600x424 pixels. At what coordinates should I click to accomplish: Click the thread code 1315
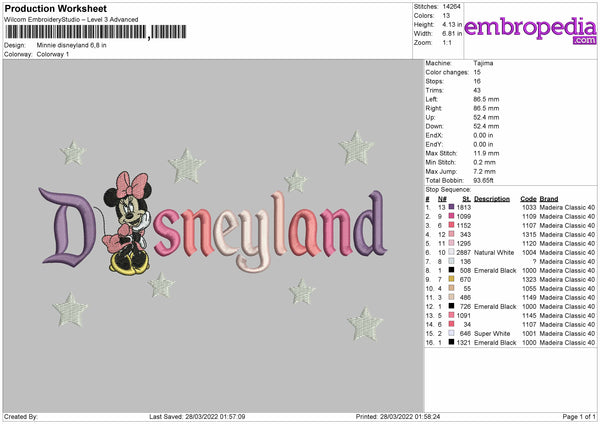(529, 234)
